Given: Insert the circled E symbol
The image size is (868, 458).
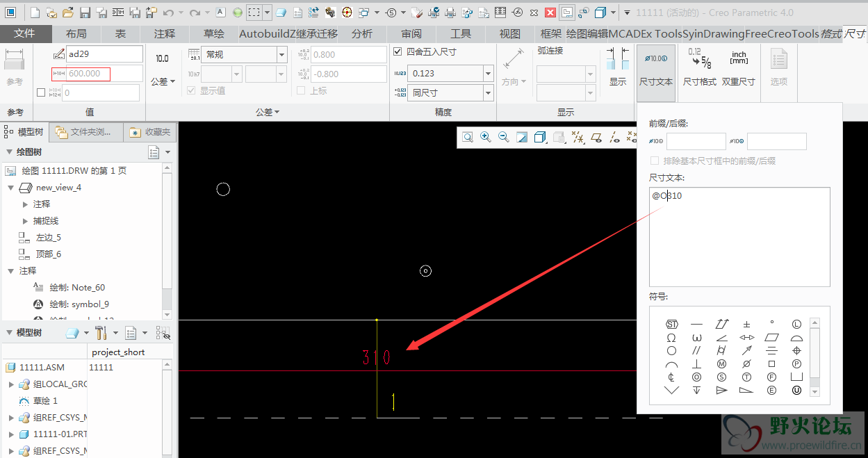Looking at the screenshot, I should pos(771,391).
